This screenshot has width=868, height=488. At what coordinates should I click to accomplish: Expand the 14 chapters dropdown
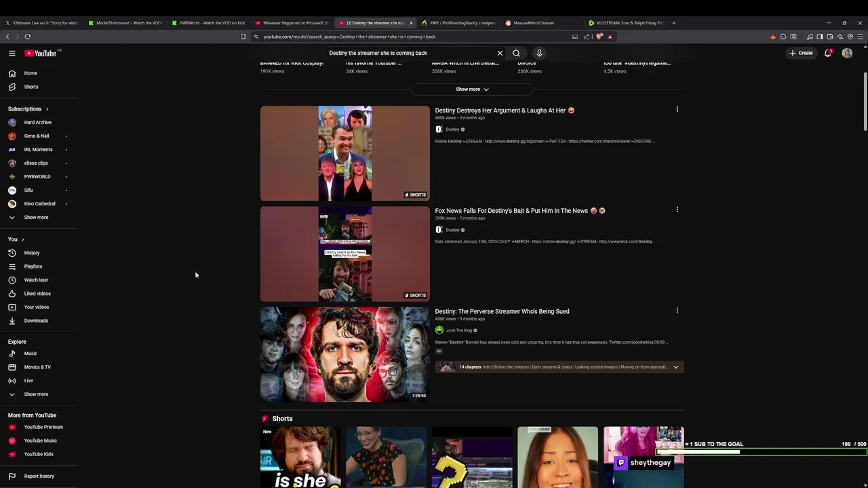tap(675, 367)
